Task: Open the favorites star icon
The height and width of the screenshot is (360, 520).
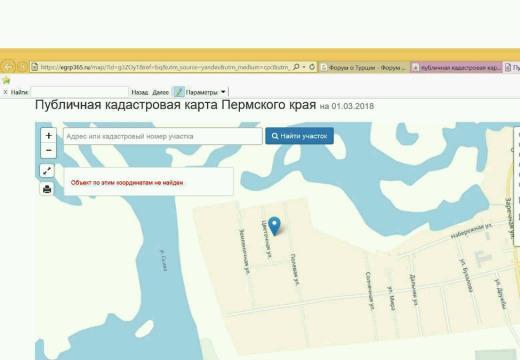Action: coord(6,80)
